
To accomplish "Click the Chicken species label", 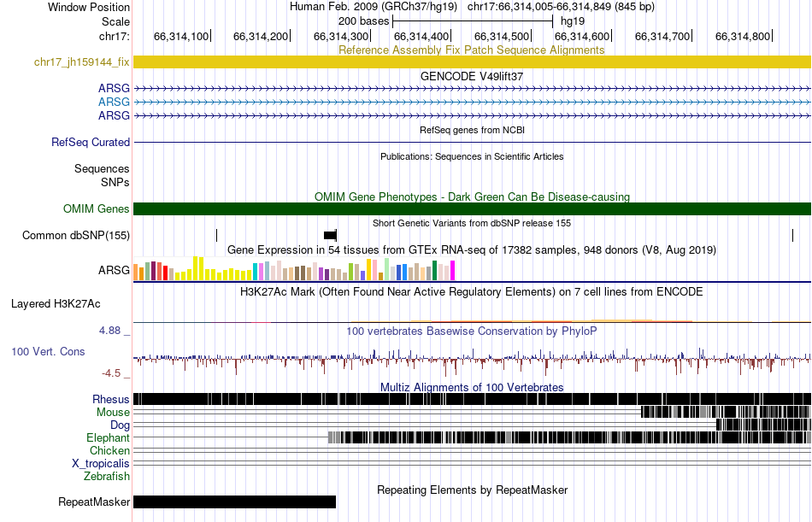I will point(109,450).
